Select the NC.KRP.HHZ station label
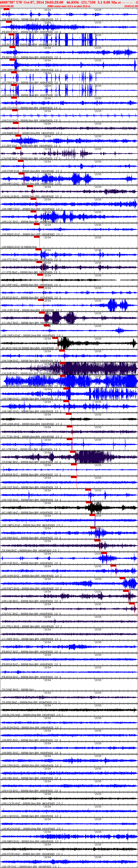The height and width of the screenshot is (868, 138). click(x=31, y=285)
